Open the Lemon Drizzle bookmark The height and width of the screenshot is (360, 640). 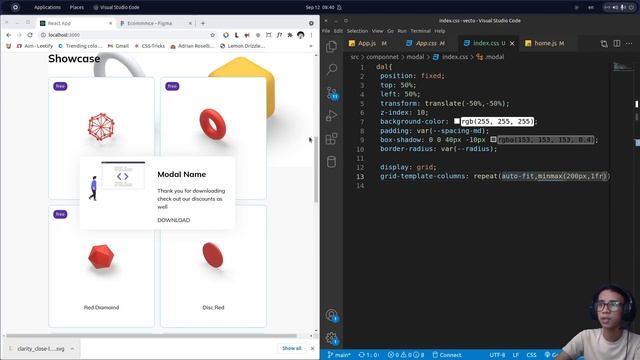(242, 46)
